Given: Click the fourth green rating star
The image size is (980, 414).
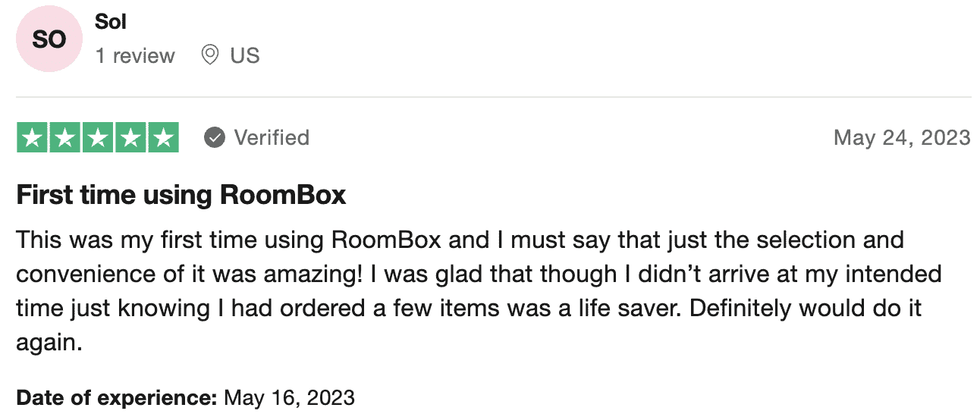Looking at the screenshot, I should [x=130, y=137].
